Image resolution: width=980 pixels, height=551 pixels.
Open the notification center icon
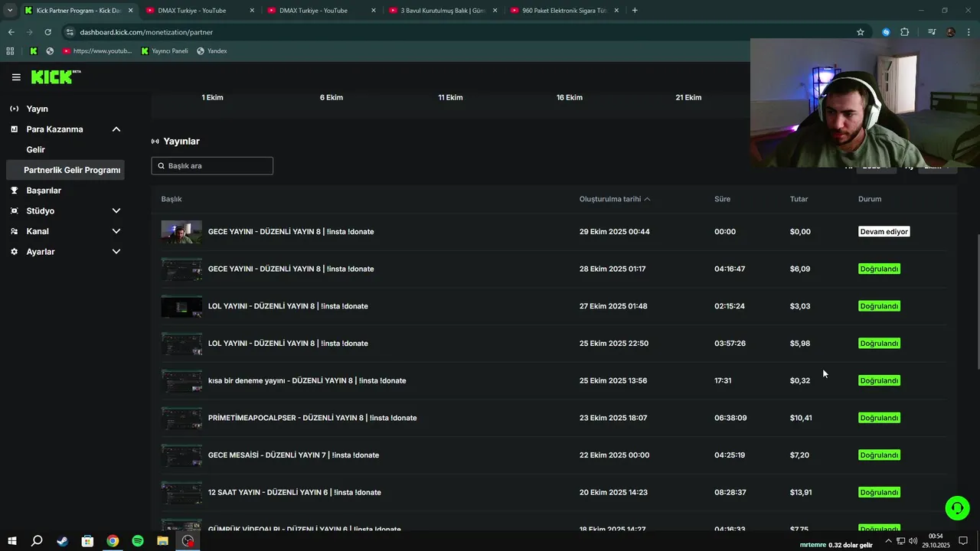tap(963, 541)
